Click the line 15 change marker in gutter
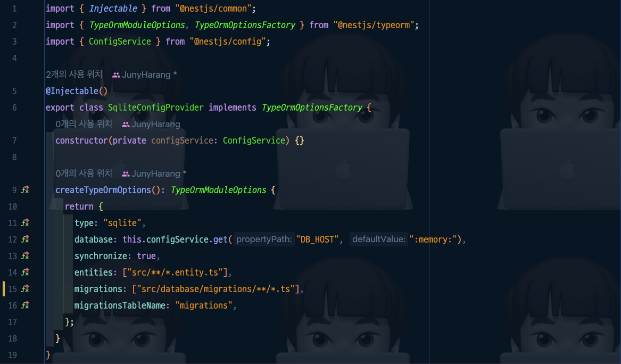This screenshot has height=364, width=621. click(x=4, y=289)
